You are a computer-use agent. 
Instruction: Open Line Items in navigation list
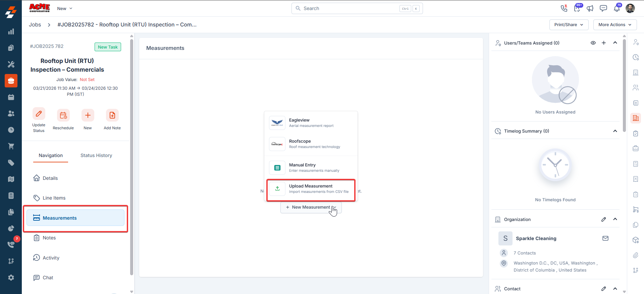(49, 198)
